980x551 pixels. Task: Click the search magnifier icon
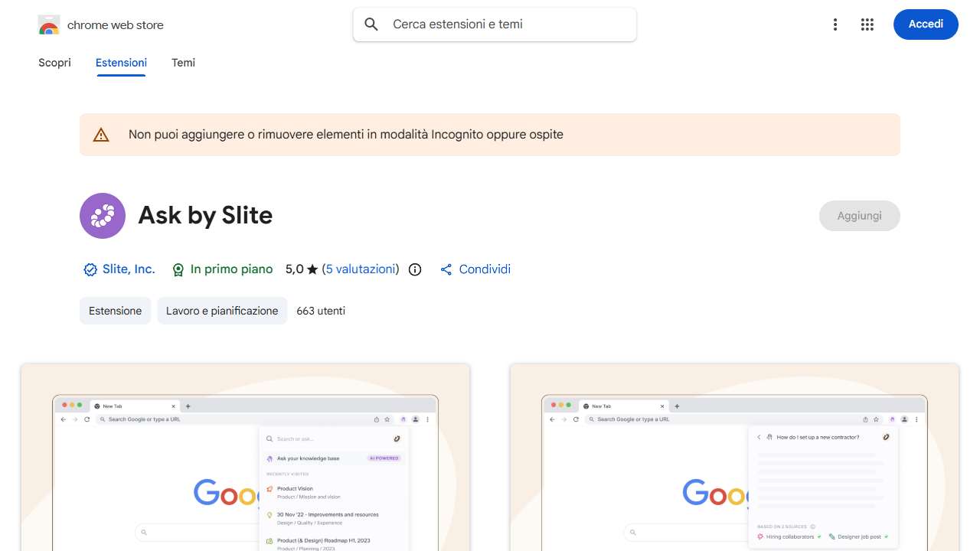tap(371, 24)
